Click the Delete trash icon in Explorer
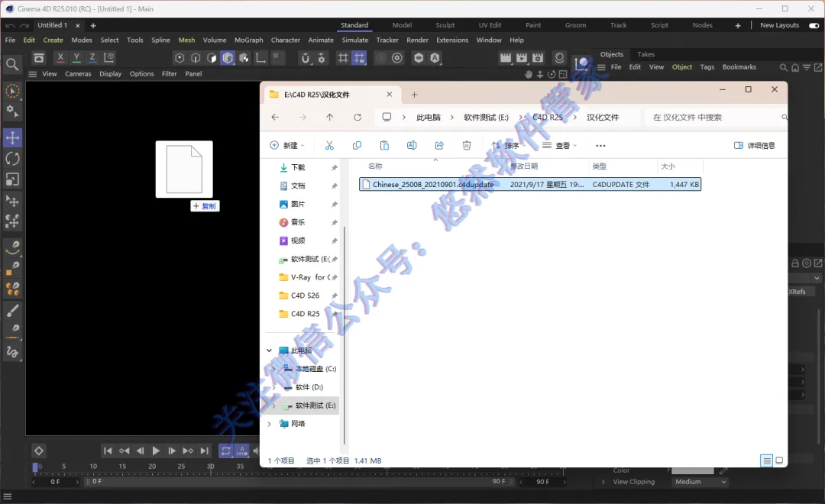The width and height of the screenshot is (825, 504). 467,145
